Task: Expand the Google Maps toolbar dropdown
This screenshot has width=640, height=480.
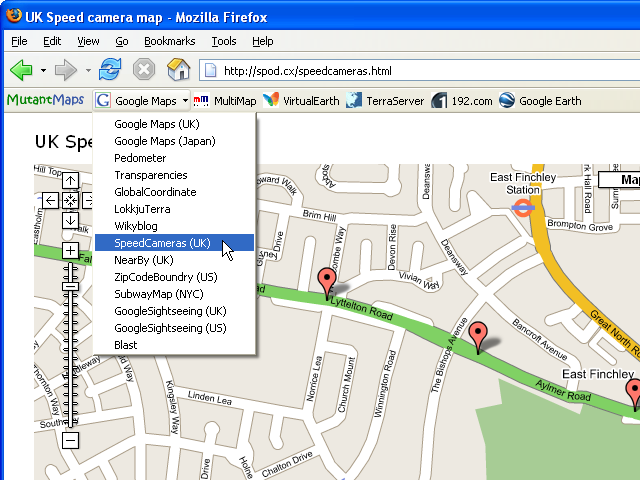Action: [185, 101]
